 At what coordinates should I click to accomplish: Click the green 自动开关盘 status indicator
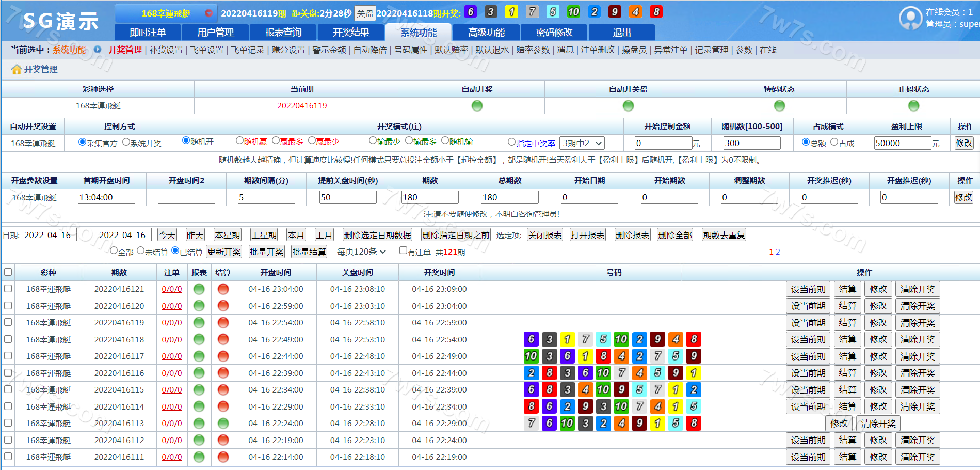628,106
